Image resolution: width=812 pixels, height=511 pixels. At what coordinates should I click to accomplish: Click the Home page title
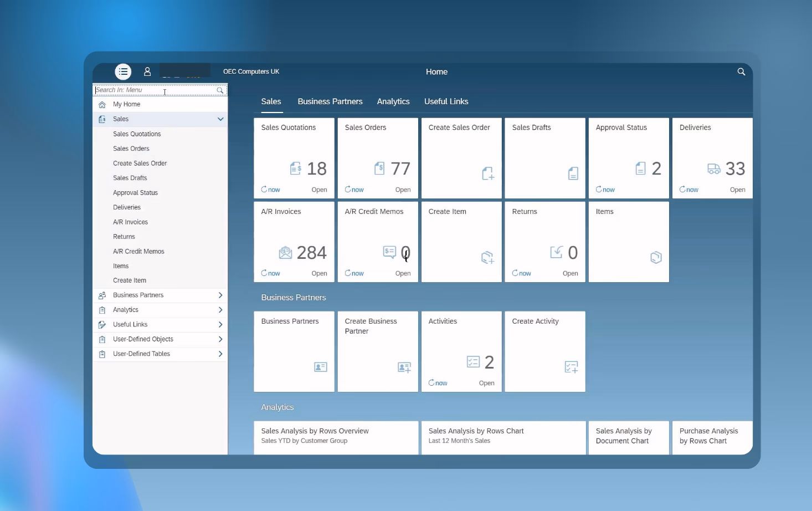pyautogui.click(x=437, y=72)
